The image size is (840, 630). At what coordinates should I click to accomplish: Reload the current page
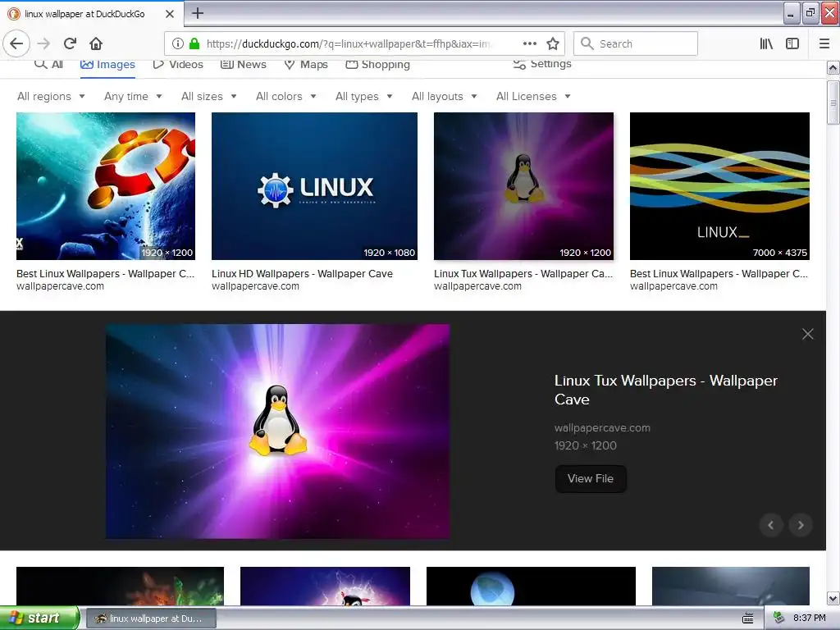[70, 43]
